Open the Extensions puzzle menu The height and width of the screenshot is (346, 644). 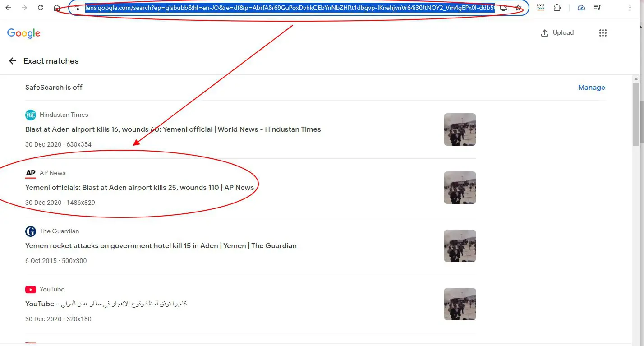coord(557,8)
